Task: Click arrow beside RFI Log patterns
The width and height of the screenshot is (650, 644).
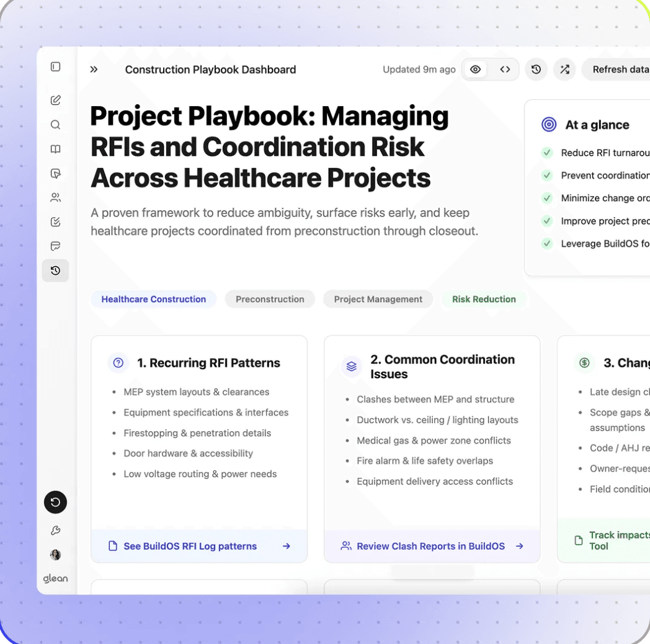Action: point(287,546)
